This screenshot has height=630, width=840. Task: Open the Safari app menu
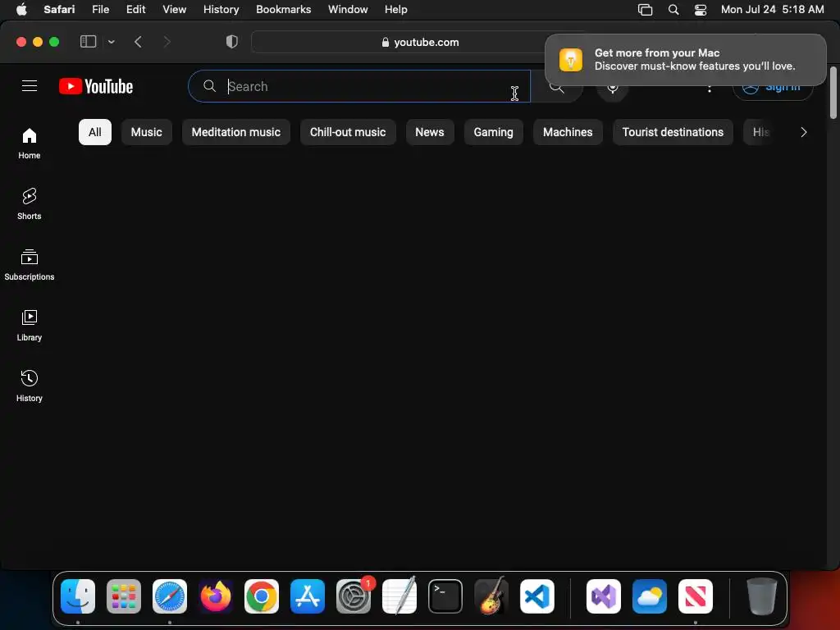(59, 10)
